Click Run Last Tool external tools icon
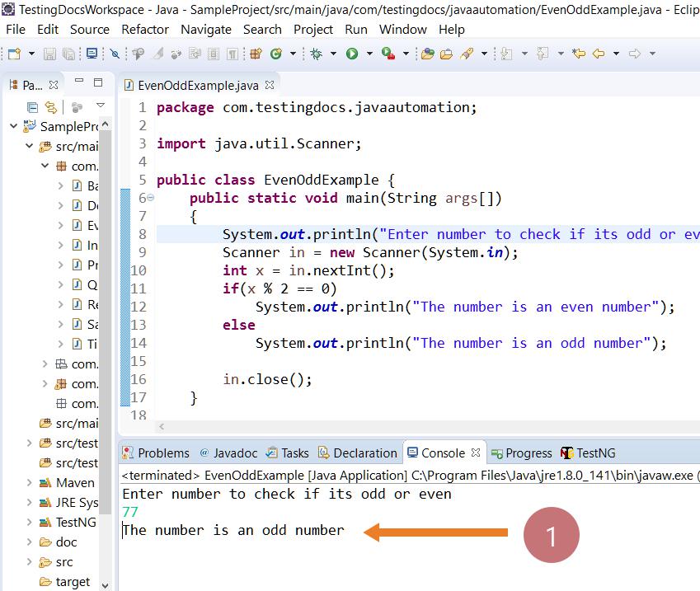Screen dimensions: 700x591 pos(388,54)
